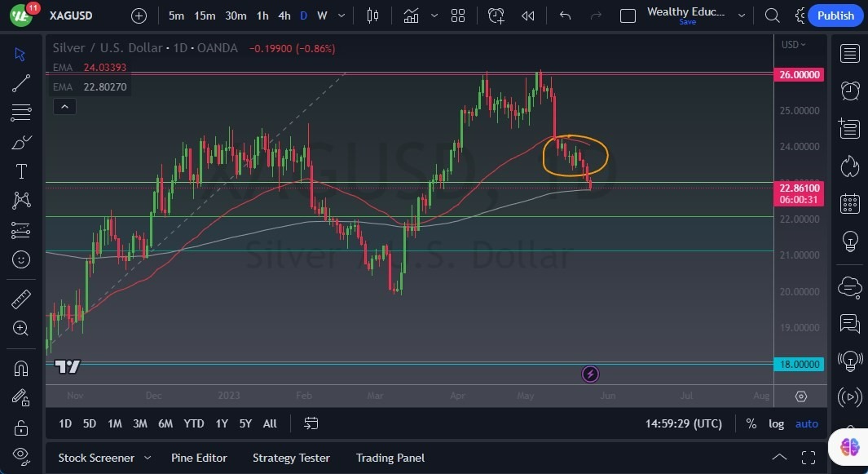868x474 pixels.
Task: Set the date range to YTD
Action: tap(194, 423)
